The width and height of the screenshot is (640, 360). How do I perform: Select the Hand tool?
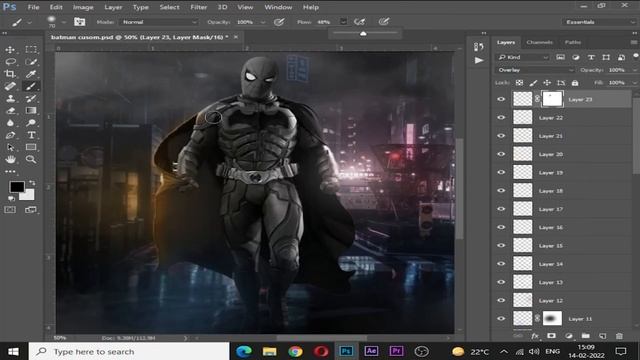pos(10,160)
